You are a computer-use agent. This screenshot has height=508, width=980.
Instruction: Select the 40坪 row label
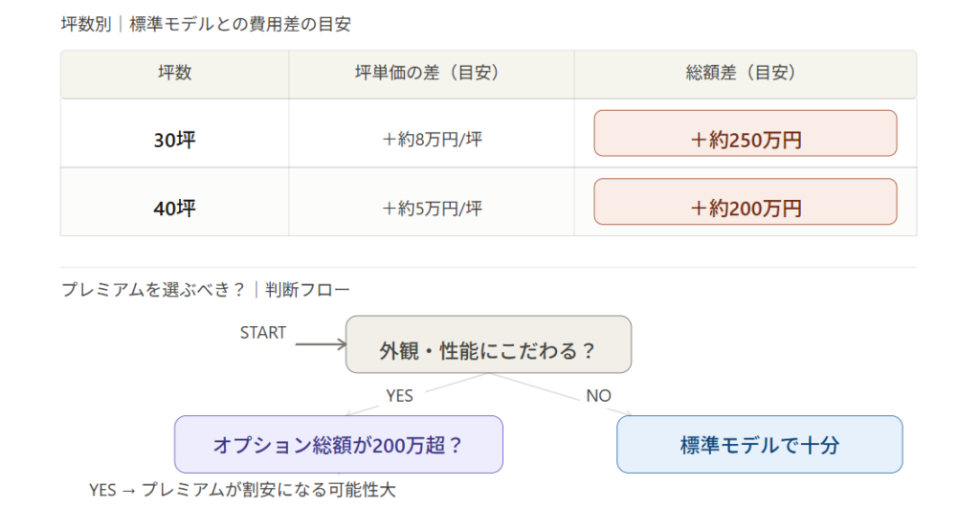click(174, 208)
